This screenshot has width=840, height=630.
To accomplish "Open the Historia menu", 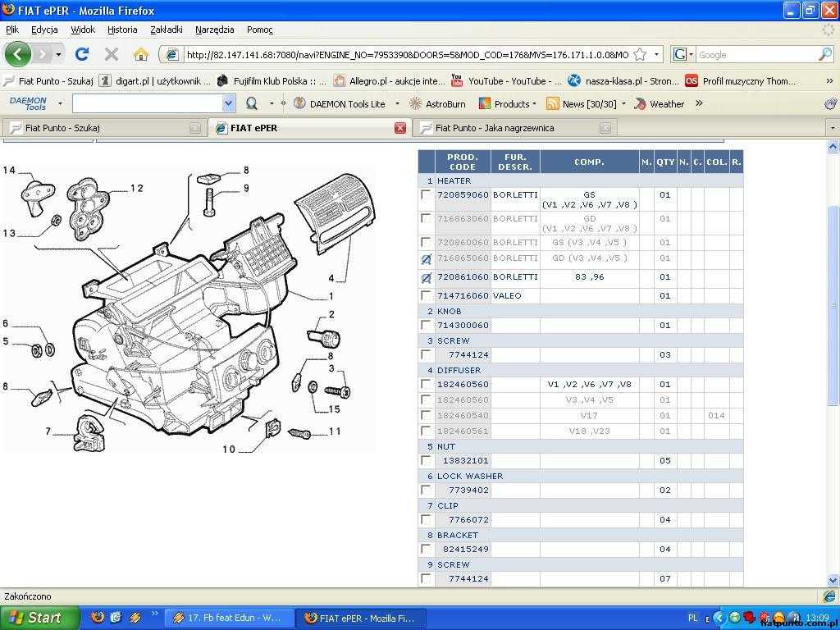I will pos(122,30).
